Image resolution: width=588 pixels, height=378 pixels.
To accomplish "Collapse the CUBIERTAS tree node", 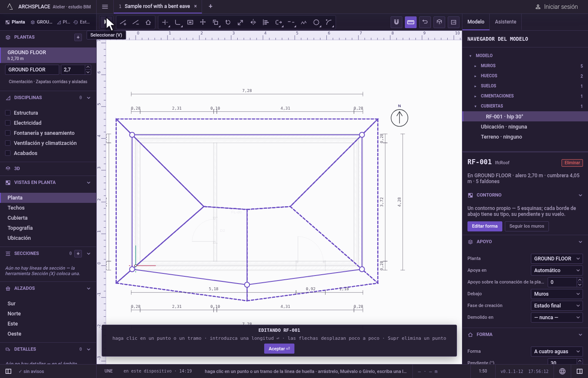I will tap(475, 106).
